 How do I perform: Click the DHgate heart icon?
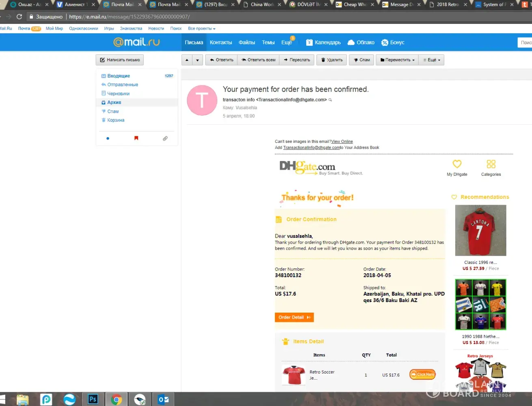tap(457, 164)
